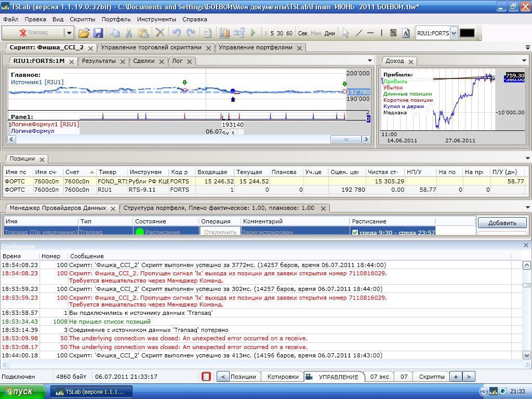Click 'Отключить' for the Transaq provider

pos(220,232)
